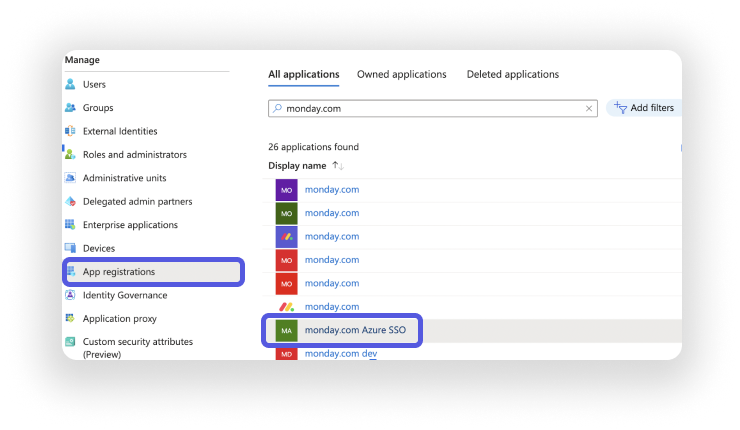Open Enterprise applications menu item
This screenshot has height=430, width=740.
[130, 225]
